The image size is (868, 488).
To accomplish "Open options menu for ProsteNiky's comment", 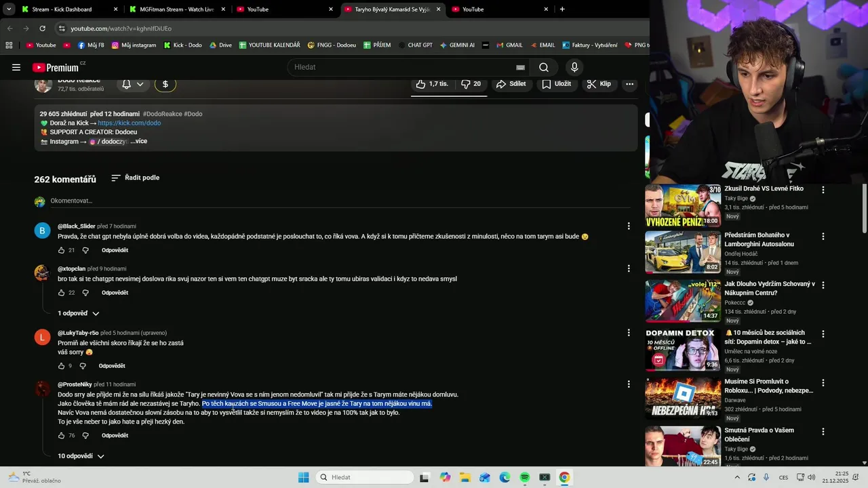I will click(629, 384).
